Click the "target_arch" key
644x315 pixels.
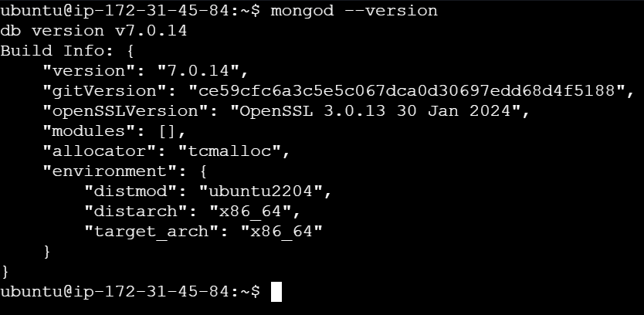pos(152,232)
